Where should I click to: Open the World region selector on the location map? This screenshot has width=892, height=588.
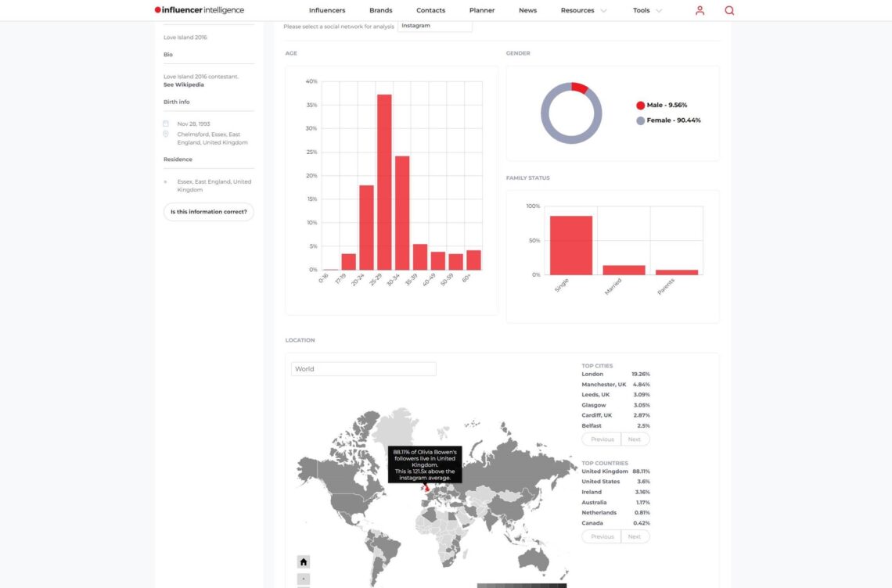pyautogui.click(x=363, y=368)
